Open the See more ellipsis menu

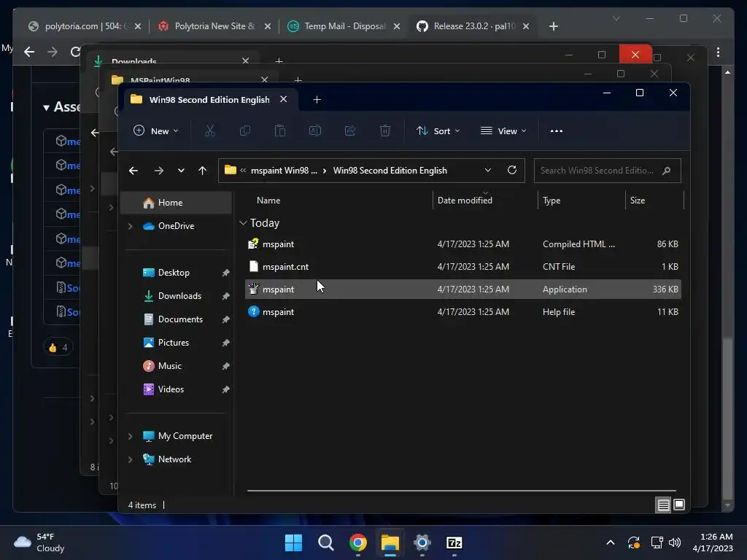(x=557, y=131)
